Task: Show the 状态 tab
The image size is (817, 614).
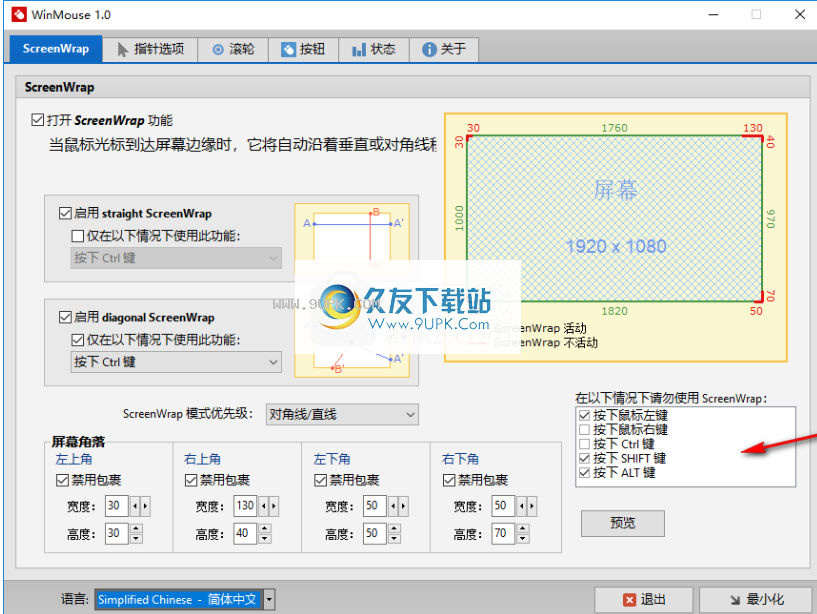Action: point(374,50)
